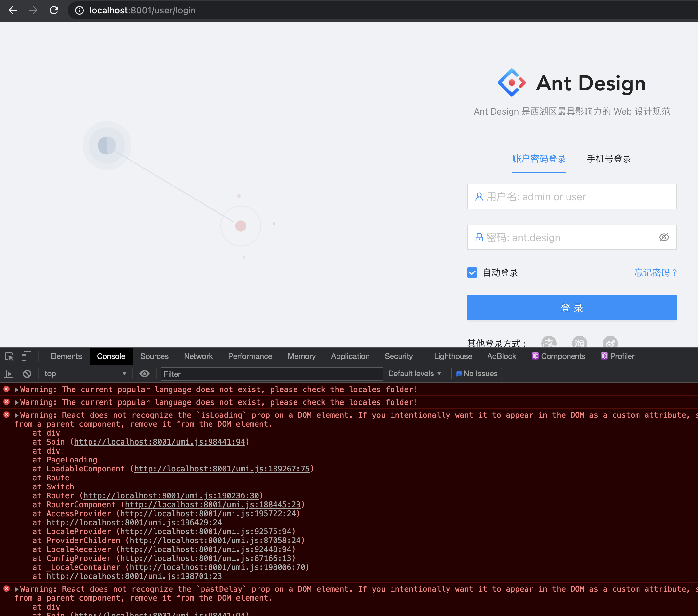Click the user icon in username field
The width and height of the screenshot is (698, 616).
[479, 197]
